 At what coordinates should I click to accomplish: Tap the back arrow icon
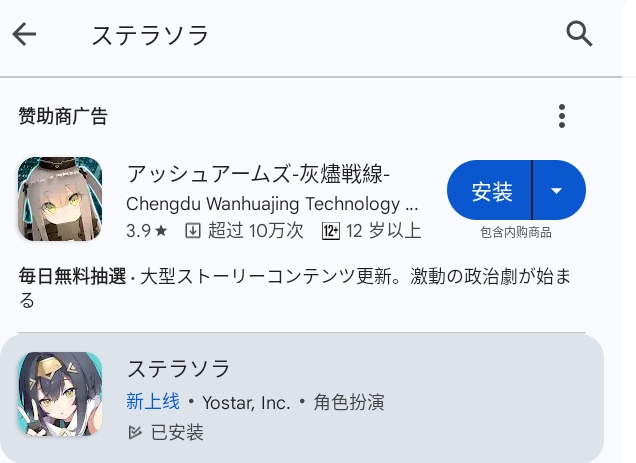(x=24, y=34)
